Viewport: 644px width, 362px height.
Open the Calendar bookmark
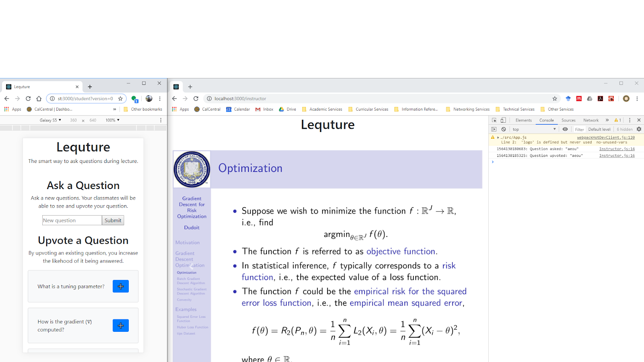(x=238, y=109)
